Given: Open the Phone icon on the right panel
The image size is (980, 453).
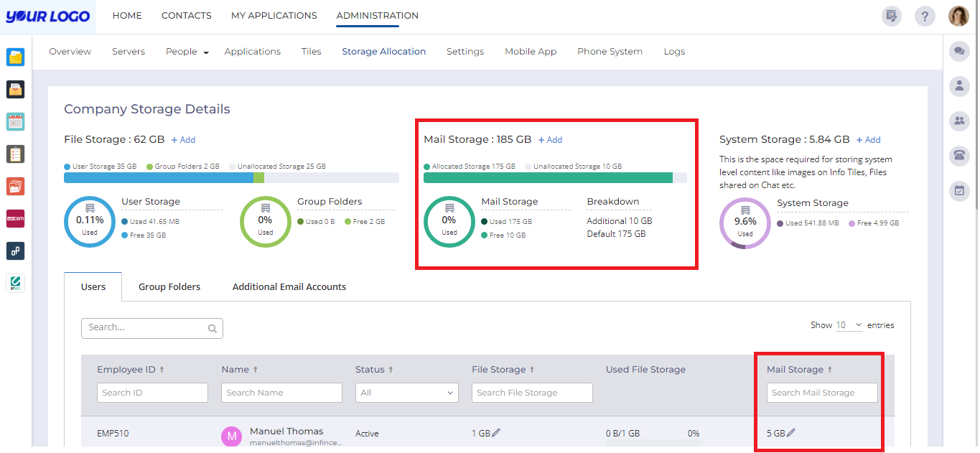Looking at the screenshot, I should click(x=959, y=156).
